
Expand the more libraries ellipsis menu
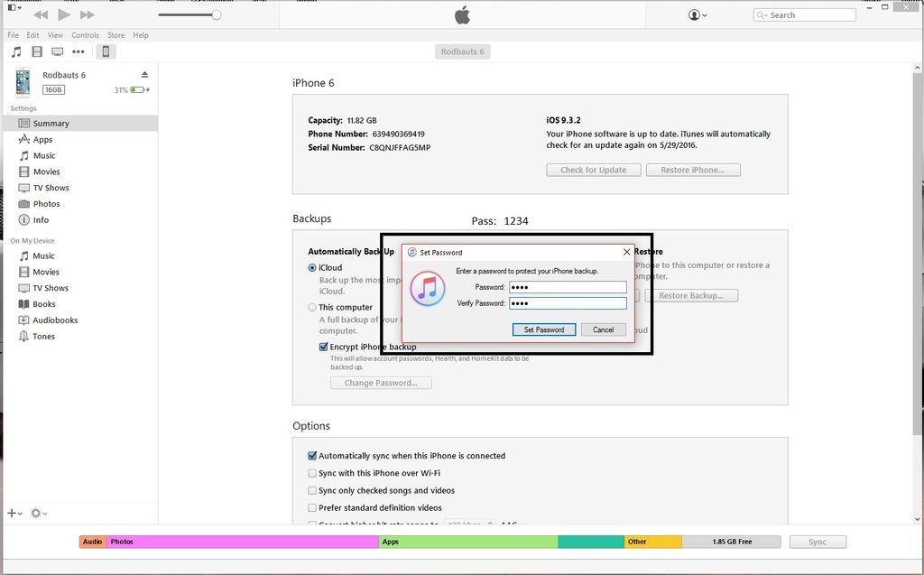pyautogui.click(x=79, y=51)
